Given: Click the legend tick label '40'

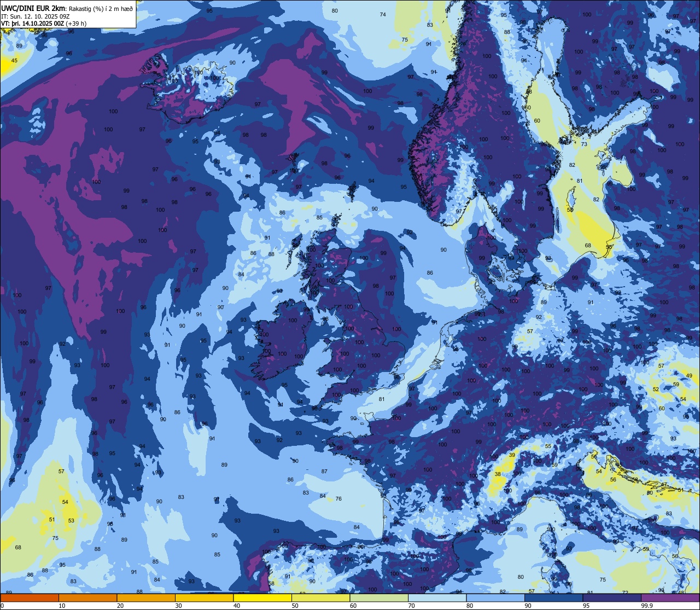Looking at the screenshot, I should pos(237,606).
